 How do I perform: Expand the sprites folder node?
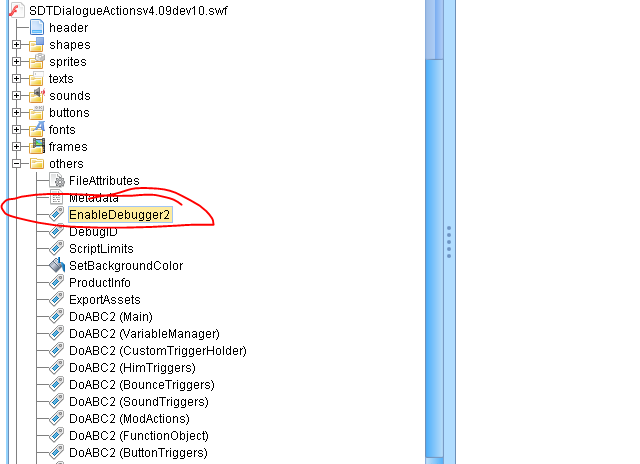pyautogui.click(x=17, y=62)
